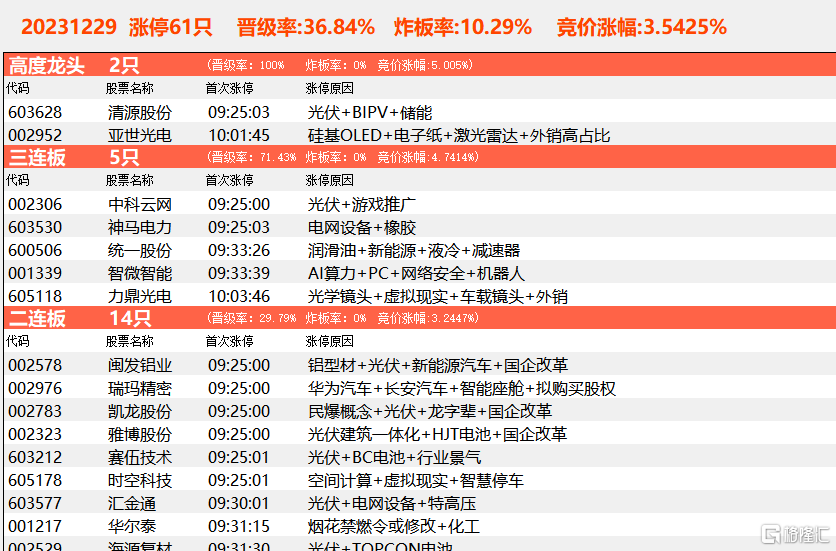Image resolution: width=836 pixels, height=551 pixels.
Task: Click the 09:33:26 limit-up time
Action: point(239,250)
